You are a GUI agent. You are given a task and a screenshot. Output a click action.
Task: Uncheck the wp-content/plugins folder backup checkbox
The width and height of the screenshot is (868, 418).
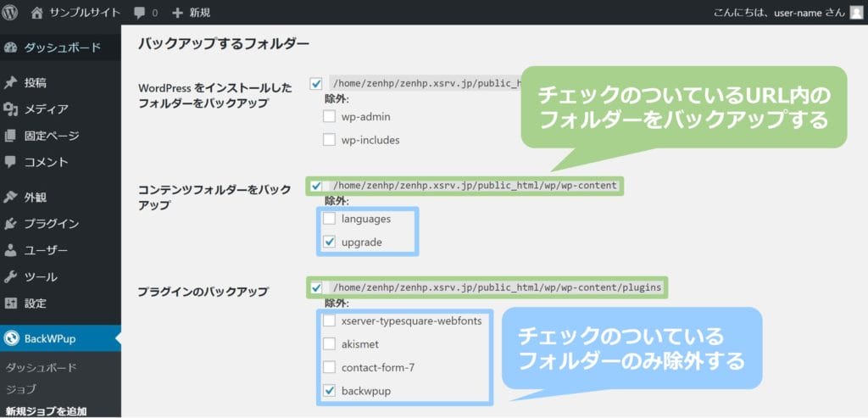pyautogui.click(x=317, y=287)
